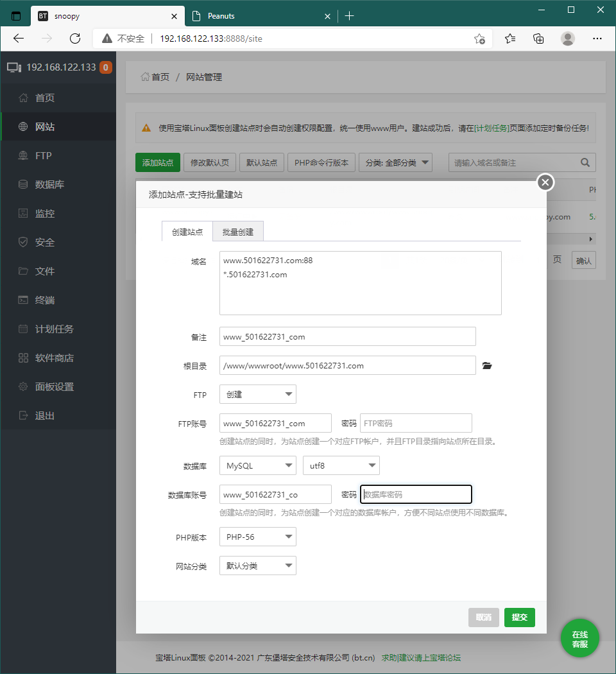Refresh the page with the reload icon
Viewport: 616px width, 674px height.
[75, 39]
